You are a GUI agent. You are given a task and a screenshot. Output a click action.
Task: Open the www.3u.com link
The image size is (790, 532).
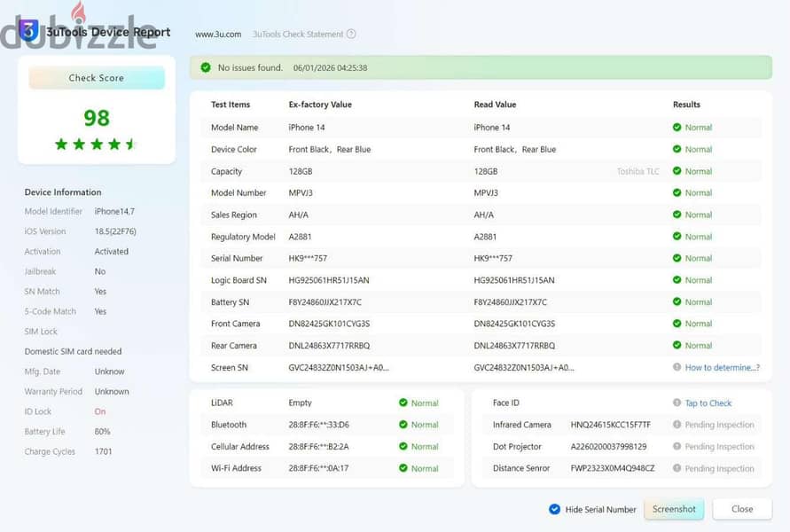click(x=218, y=35)
